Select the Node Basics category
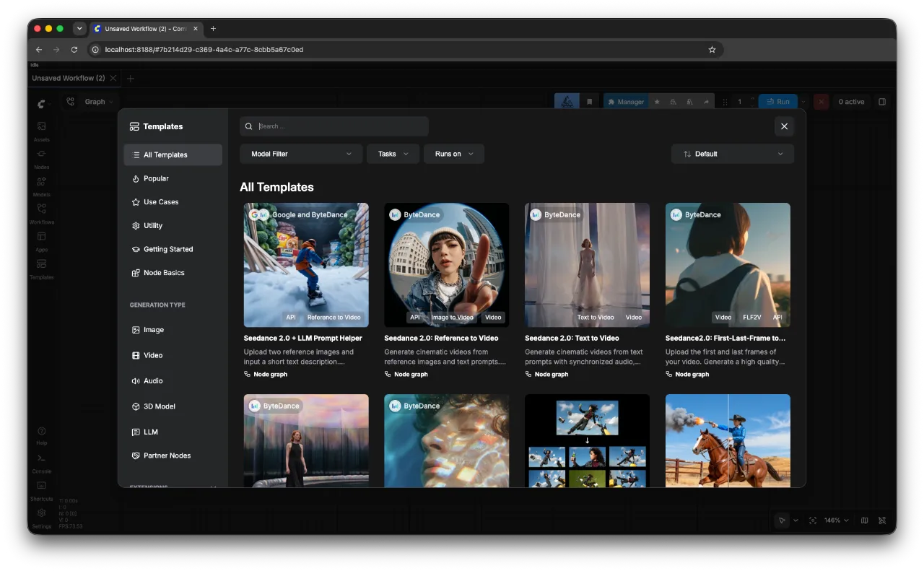Viewport: 924px width, 571px height. (173, 273)
